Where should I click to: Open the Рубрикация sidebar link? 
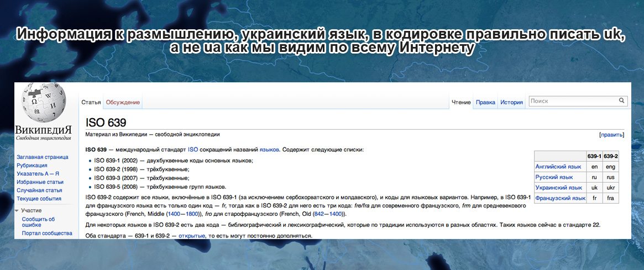[32, 165]
